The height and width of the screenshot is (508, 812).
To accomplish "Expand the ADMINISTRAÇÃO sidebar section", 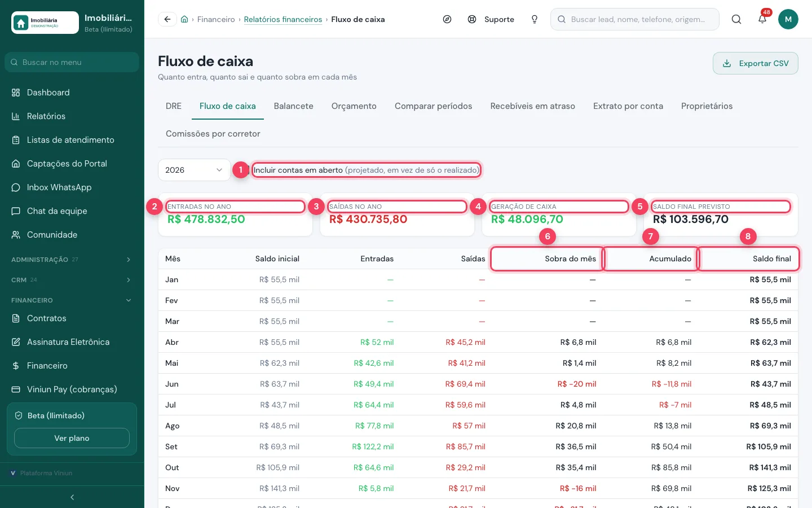I will click(72, 260).
